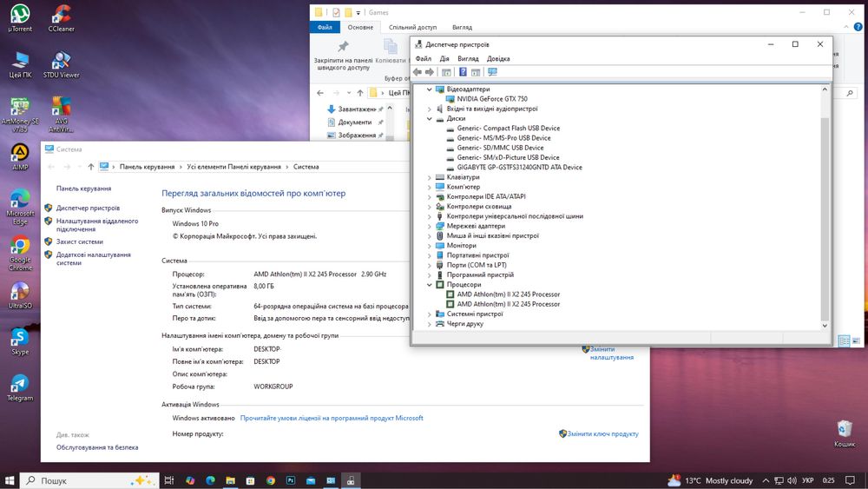Viewport: 868px width, 489px height.
Task: Expand the Клавіатури device category
Action: 429,177
